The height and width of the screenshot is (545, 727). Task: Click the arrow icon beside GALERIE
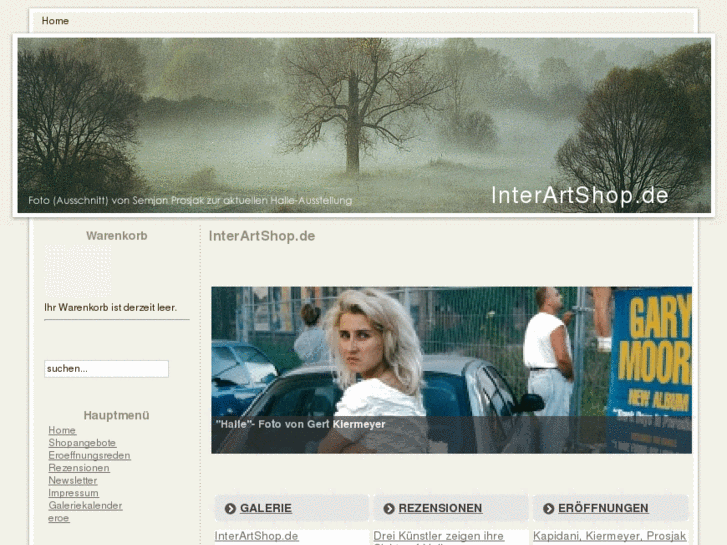(x=230, y=508)
